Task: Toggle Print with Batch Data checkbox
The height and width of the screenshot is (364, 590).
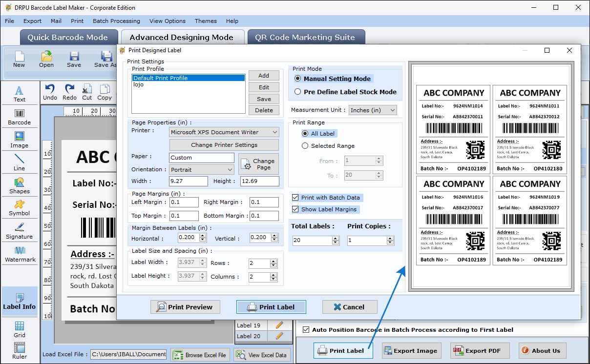Action: pyautogui.click(x=295, y=198)
